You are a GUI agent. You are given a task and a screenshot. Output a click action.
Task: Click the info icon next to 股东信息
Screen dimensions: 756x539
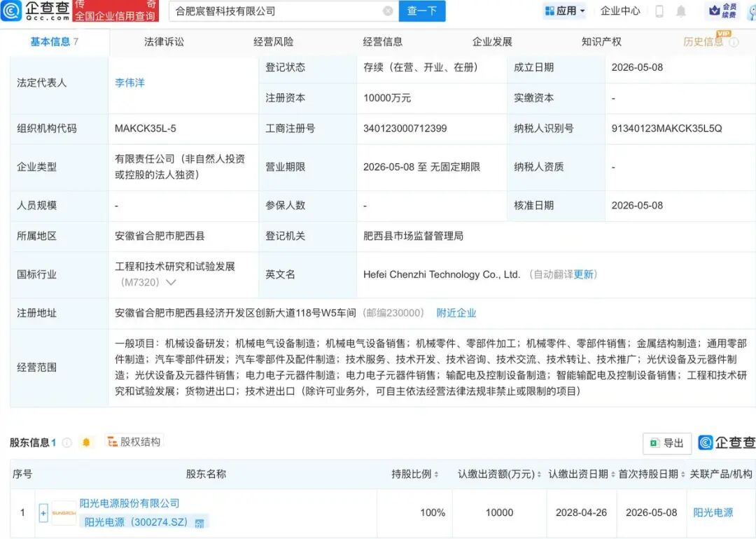[x=67, y=442]
